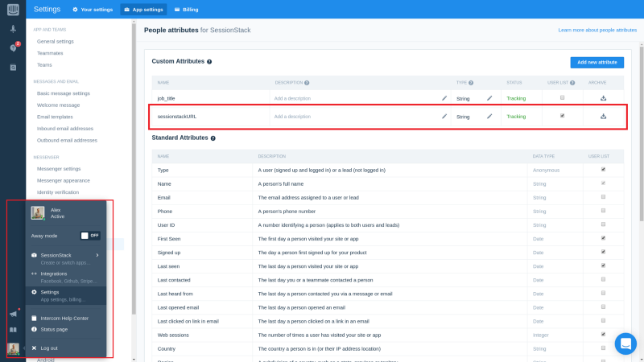
Task: Click the archive icon for job_title
Action: click(603, 98)
